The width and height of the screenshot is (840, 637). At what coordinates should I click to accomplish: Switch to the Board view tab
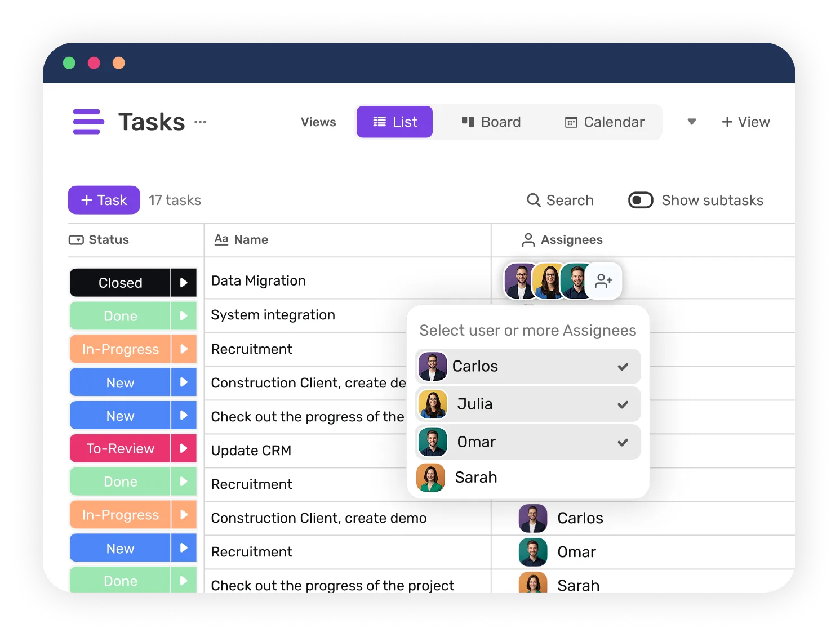(491, 122)
